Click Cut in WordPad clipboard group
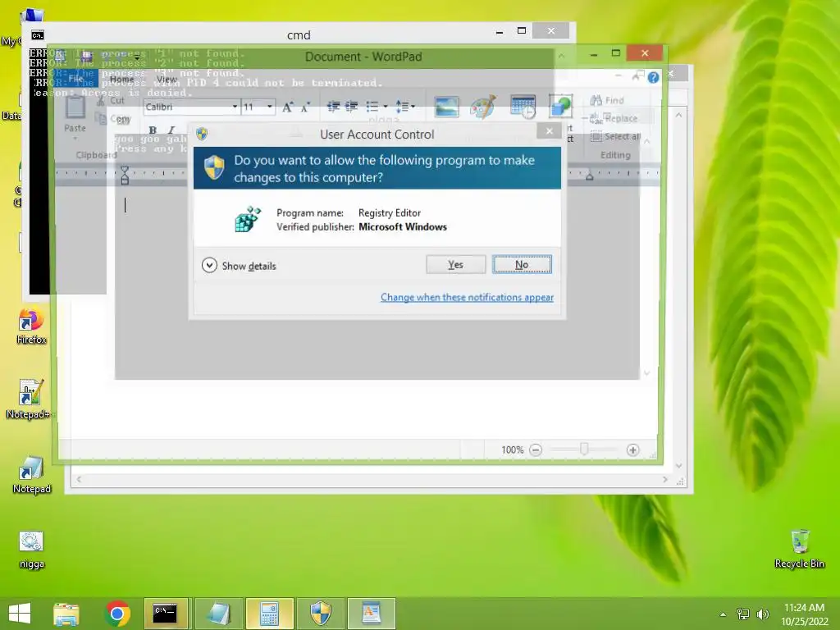This screenshot has height=630, width=840. [x=111, y=101]
